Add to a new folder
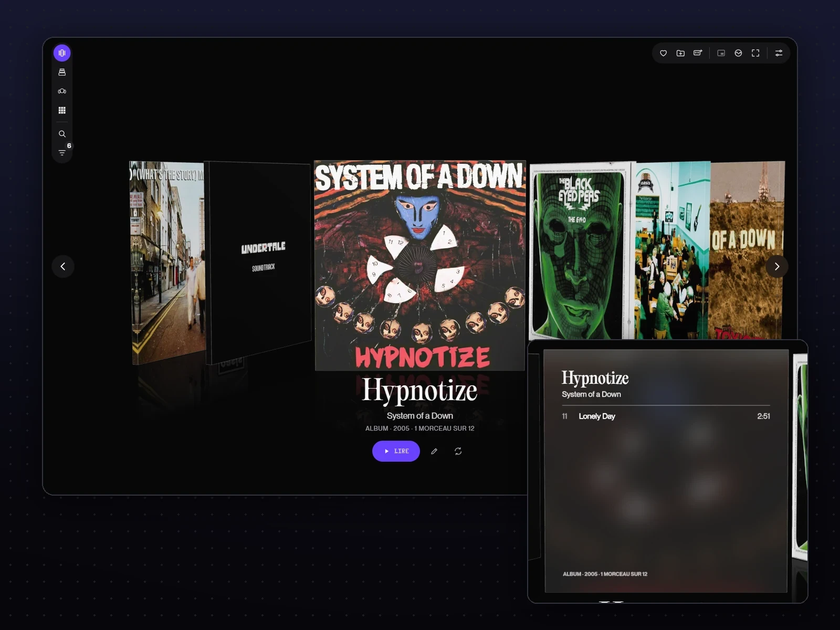 pos(680,53)
